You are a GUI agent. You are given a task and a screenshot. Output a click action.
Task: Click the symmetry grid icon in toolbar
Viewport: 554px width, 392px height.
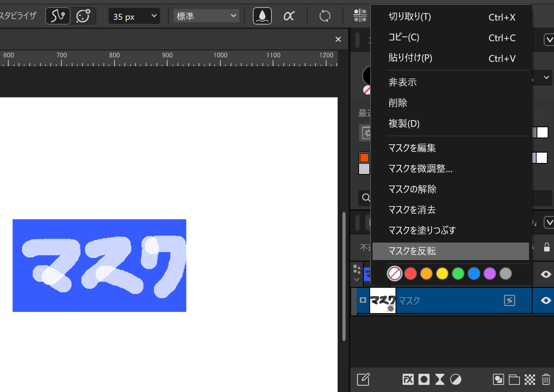click(x=360, y=16)
